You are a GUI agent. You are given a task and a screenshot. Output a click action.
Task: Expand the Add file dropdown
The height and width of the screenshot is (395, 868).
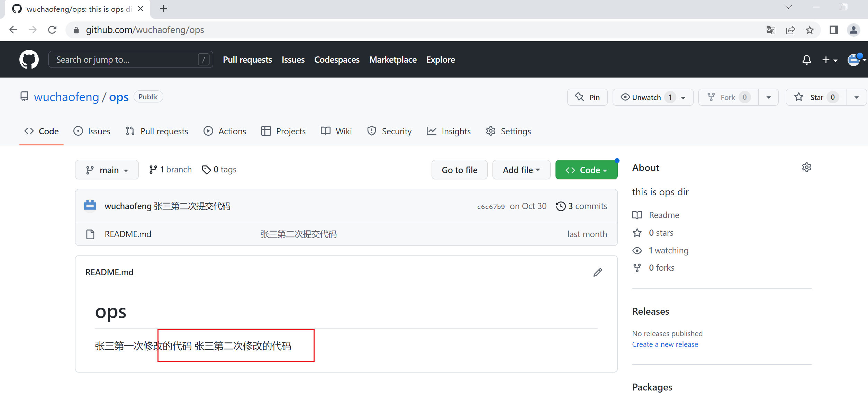521,170
